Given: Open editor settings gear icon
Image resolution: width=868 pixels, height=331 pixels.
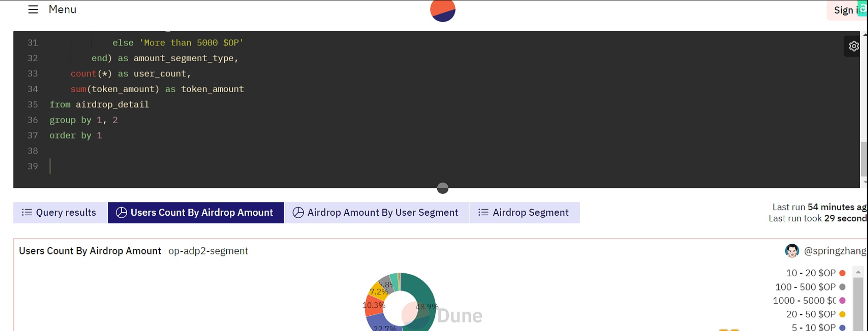Looking at the screenshot, I should point(854,46).
